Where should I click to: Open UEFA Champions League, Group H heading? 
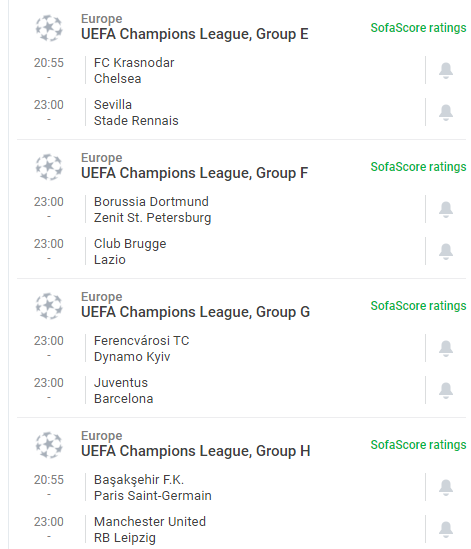195,451
